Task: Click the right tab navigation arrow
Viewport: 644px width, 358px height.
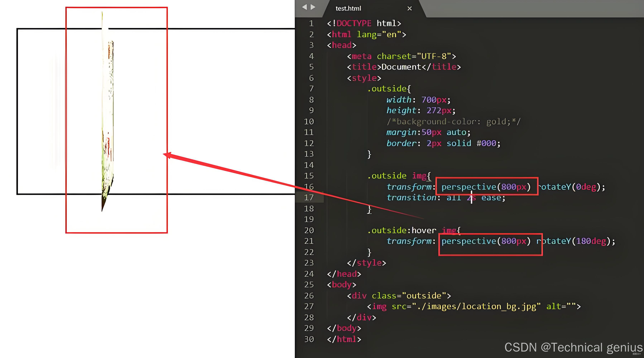Action: pyautogui.click(x=313, y=7)
